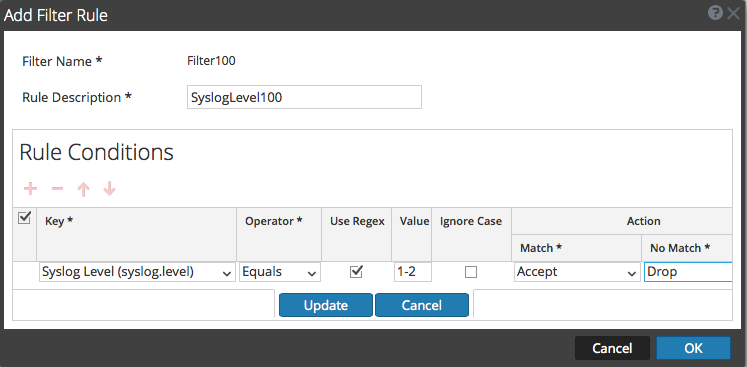Click the Rule Description label
The image size is (747, 367).
[x=77, y=98]
